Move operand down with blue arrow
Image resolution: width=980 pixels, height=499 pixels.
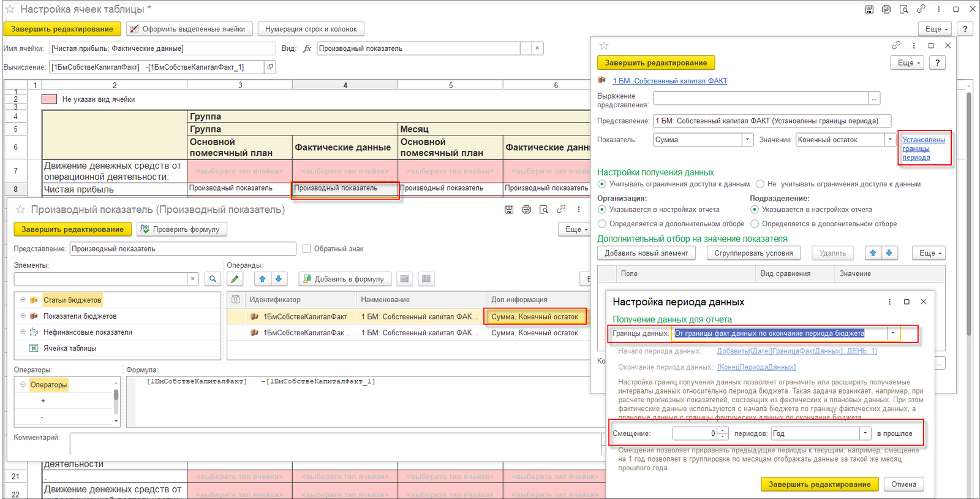tap(279, 279)
